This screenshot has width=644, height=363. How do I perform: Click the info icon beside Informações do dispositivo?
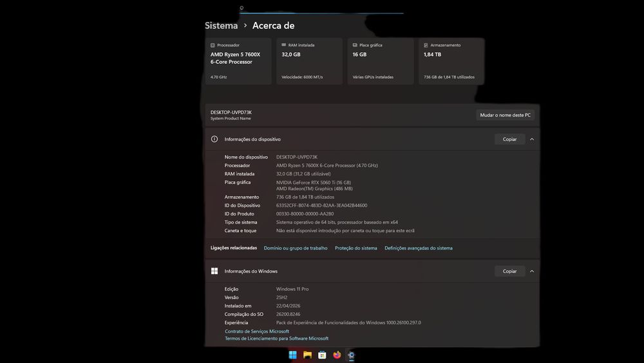point(214,139)
